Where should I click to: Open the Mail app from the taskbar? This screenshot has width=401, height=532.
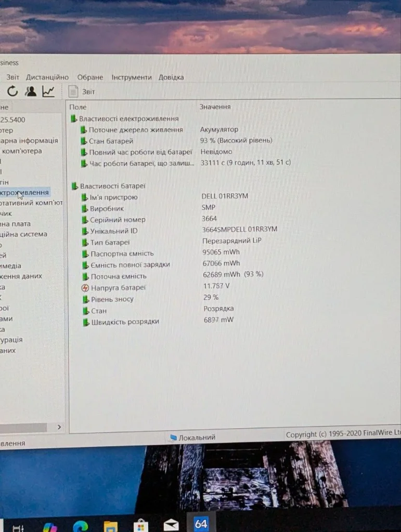pos(171,525)
